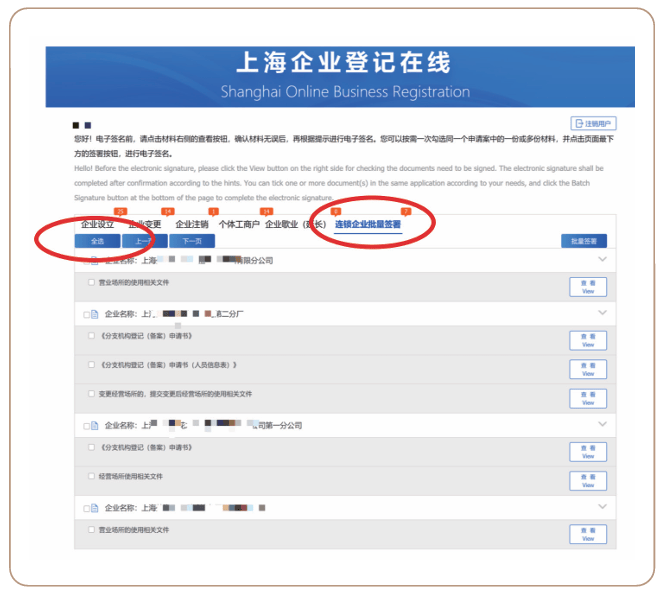Screen dimensions: 667x594
Task: View 营业场所的使用相关文件 of last company
Action: click(x=588, y=534)
